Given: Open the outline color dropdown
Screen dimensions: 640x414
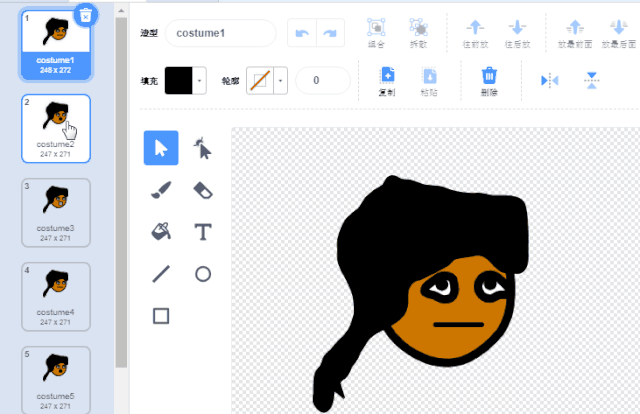Looking at the screenshot, I should (x=282, y=80).
